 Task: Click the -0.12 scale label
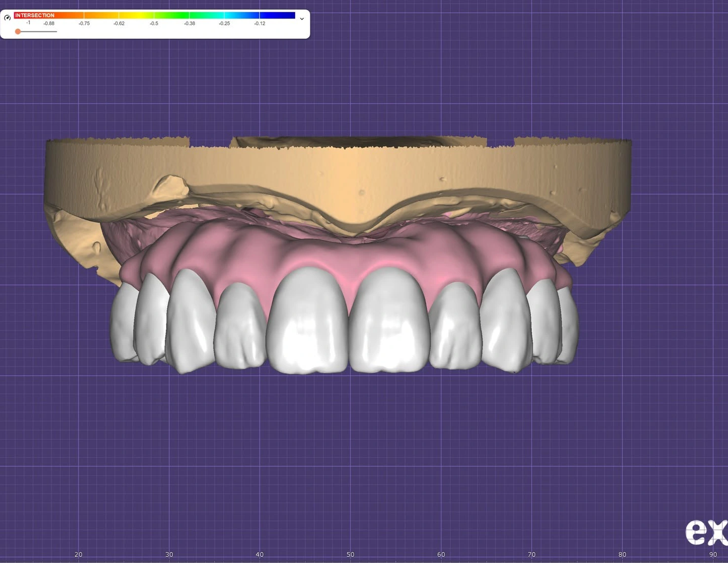point(260,24)
